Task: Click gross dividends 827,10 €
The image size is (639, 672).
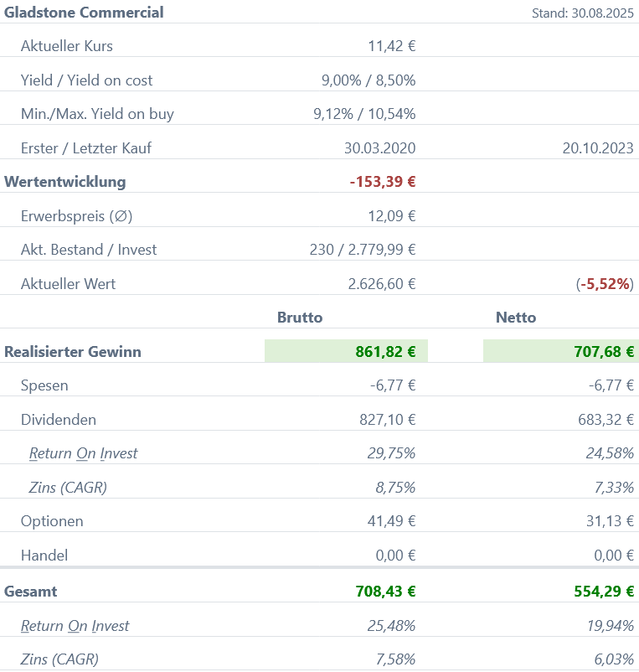Action: 388,420
